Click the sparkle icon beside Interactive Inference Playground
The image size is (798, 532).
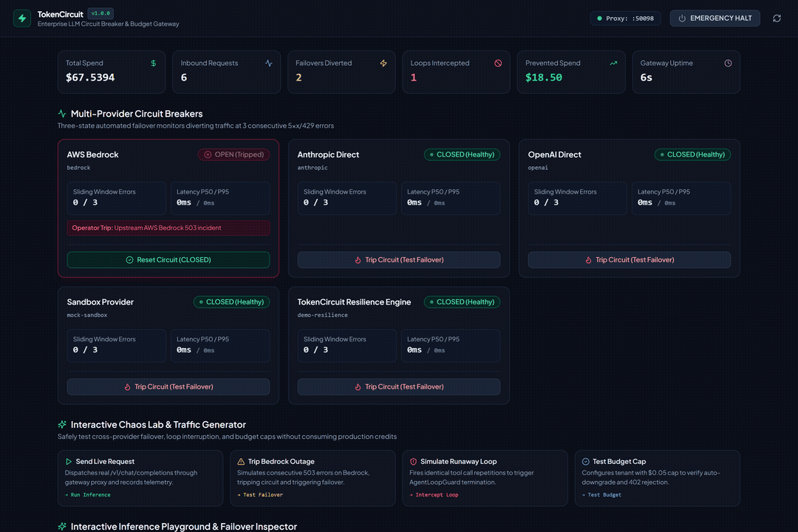tap(62, 526)
